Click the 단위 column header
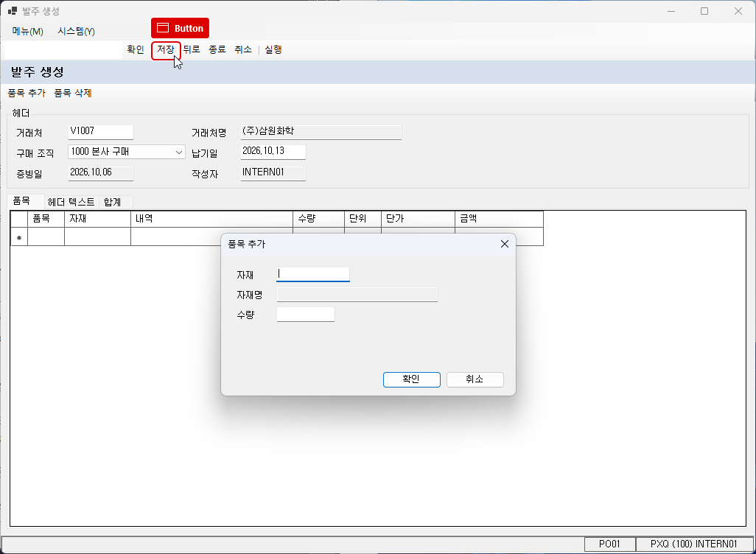The image size is (756, 554). [363, 219]
